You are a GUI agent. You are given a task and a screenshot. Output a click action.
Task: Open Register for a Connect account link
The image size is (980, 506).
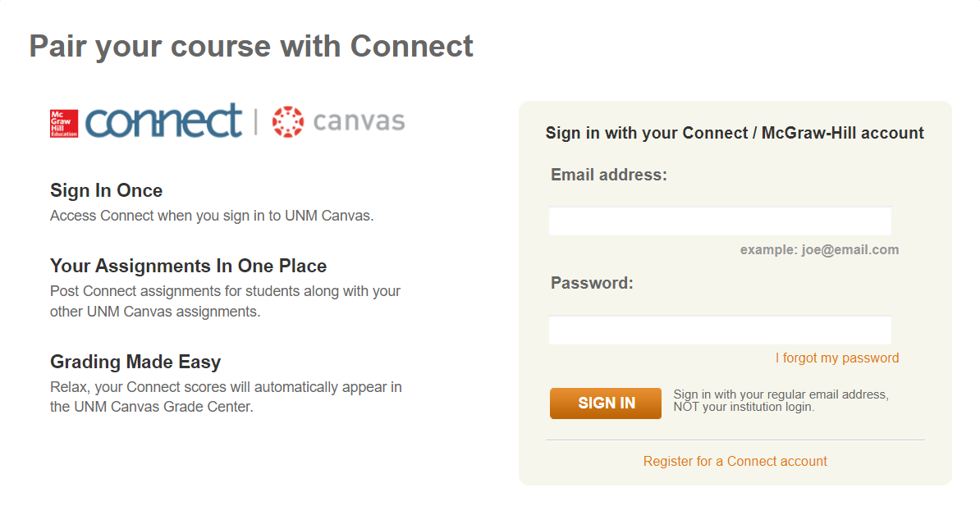(x=735, y=461)
